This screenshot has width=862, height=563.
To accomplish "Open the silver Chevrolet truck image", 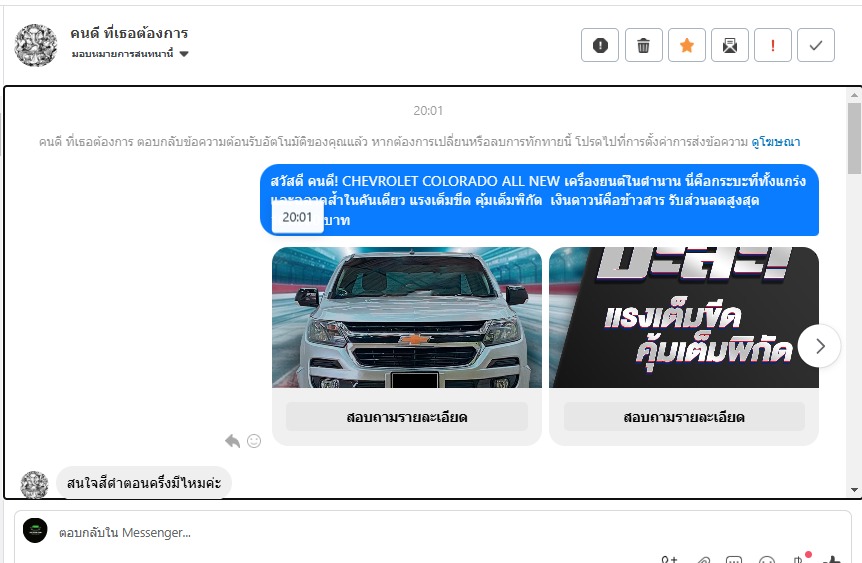I will [407, 317].
